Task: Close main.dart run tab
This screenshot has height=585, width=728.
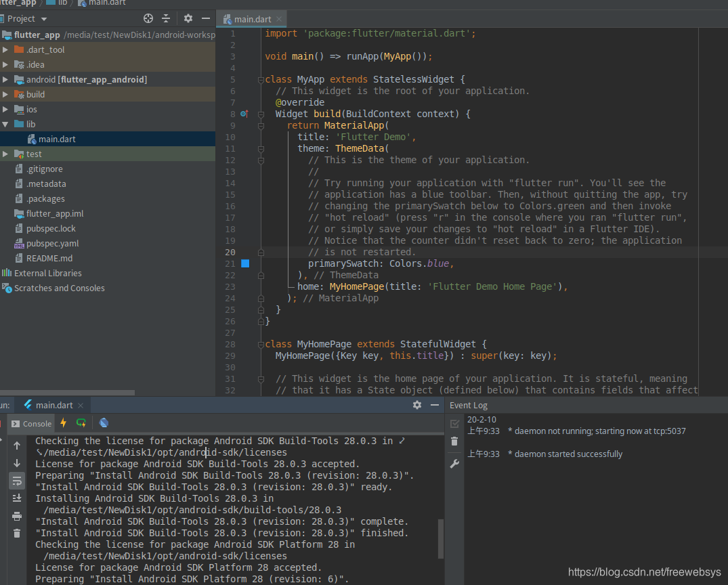Action: point(81,406)
